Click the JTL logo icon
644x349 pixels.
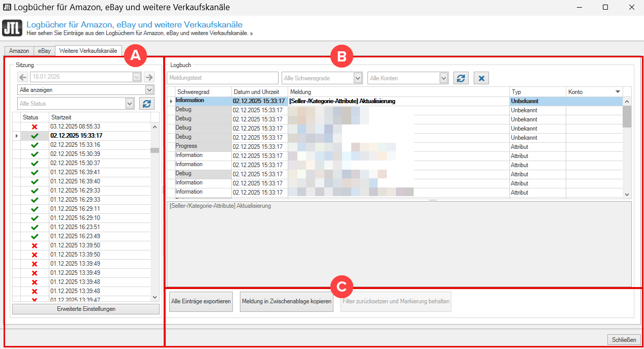(12, 28)
